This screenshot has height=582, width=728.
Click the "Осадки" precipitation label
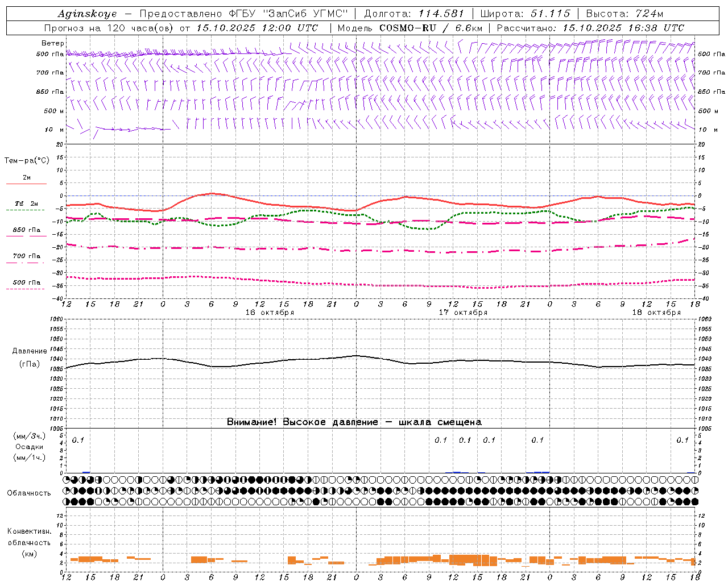tap(30, 447)
